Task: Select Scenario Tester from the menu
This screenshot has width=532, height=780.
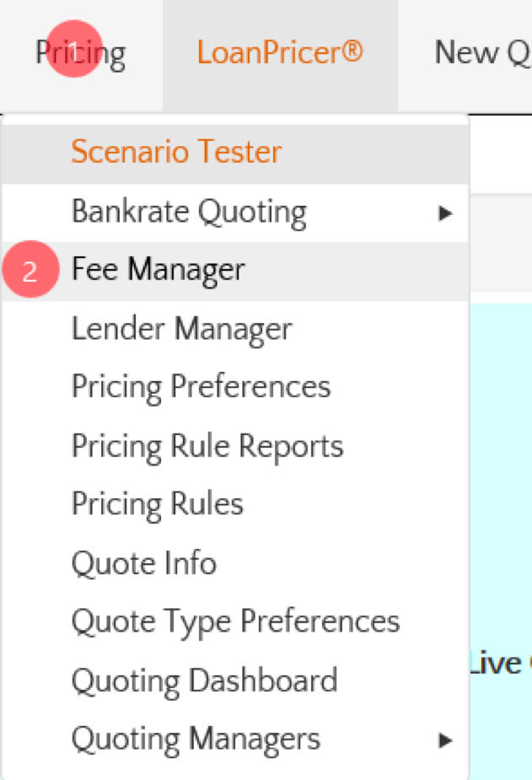Action: pos(176,153)
